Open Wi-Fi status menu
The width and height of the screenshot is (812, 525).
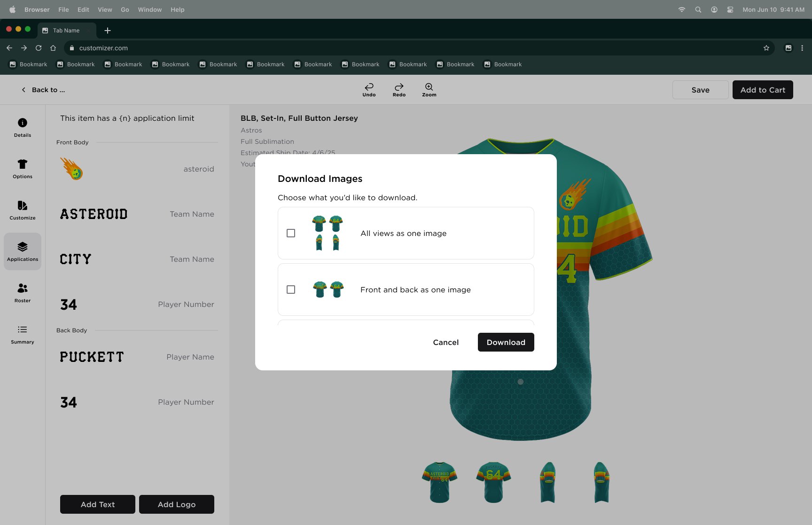coord(682,9)
